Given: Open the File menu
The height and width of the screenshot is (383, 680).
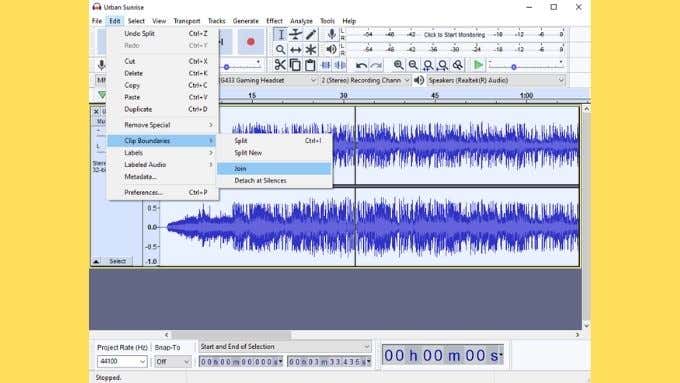Looking at the screenshot, I should point(97,21).
